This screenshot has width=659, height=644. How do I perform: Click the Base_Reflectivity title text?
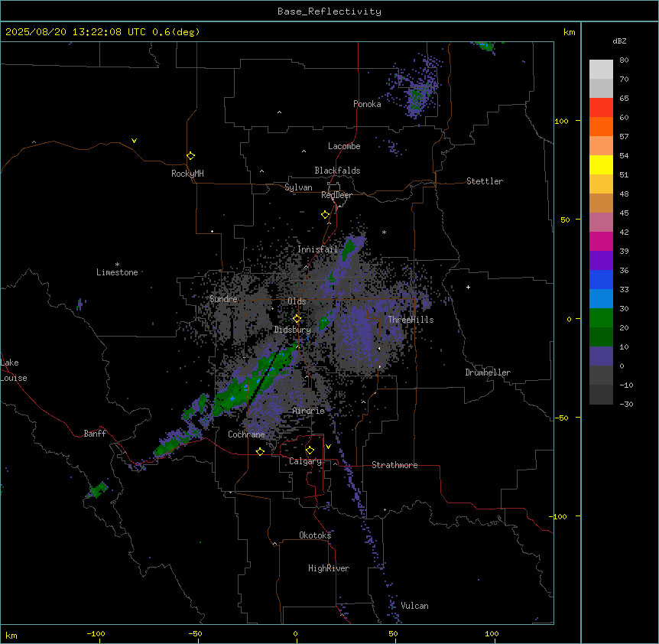tap(329, 11)
